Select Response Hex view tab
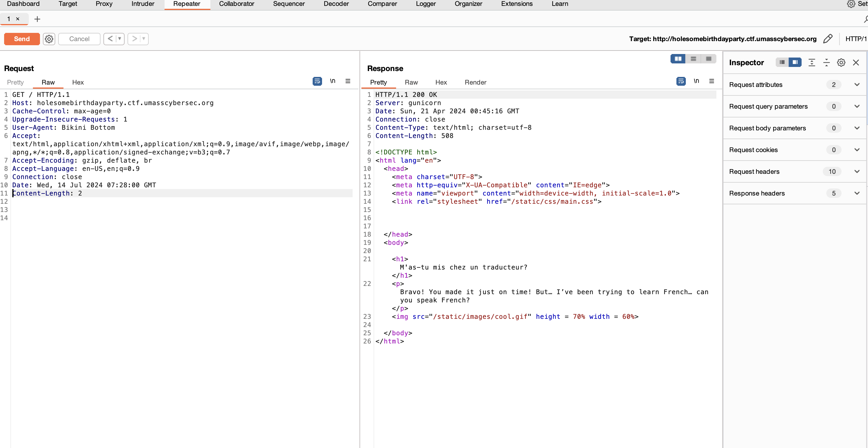Viewport: 868px width, 448px height. pos(441,82)
